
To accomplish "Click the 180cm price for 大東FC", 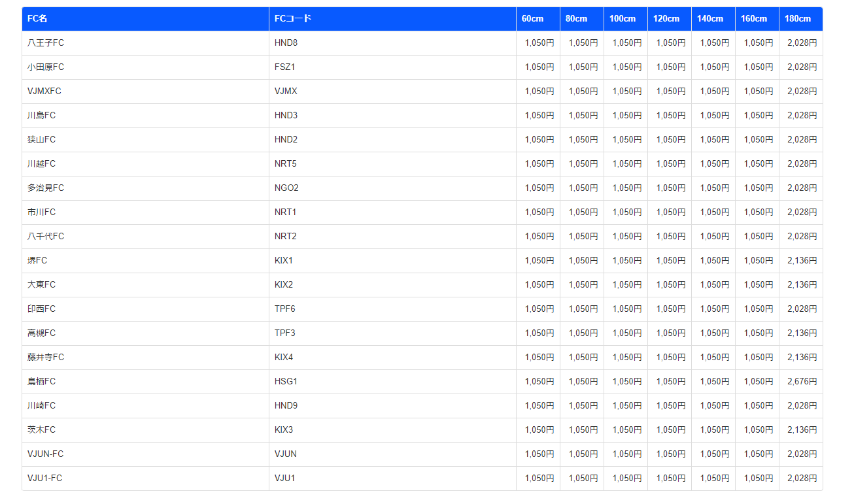I will [x=802, y=285].
